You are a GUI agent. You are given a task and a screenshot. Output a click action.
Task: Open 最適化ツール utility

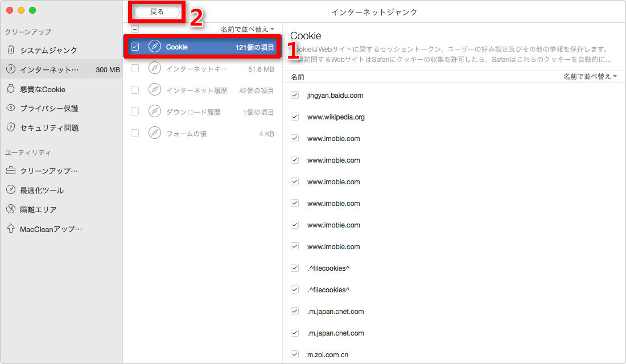[61, 191]
